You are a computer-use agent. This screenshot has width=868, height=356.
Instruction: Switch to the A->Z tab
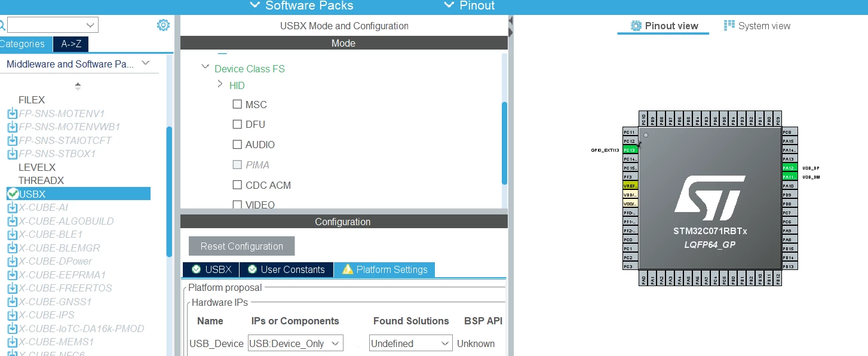click(x=71, y=44)
